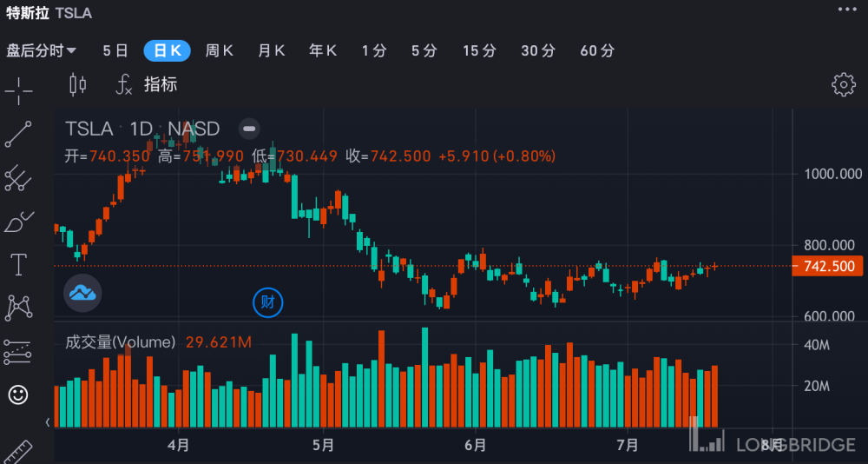Open the three-dot more options menu

click(x=847, y=10)
